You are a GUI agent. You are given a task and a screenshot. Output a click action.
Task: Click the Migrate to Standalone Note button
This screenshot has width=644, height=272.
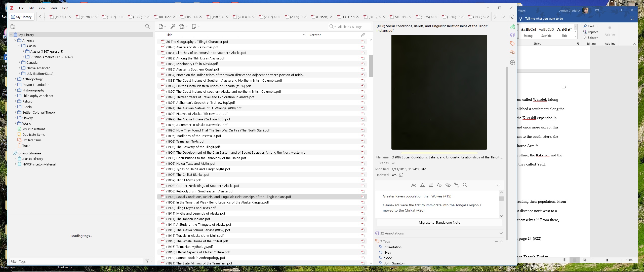coord(439,222)
